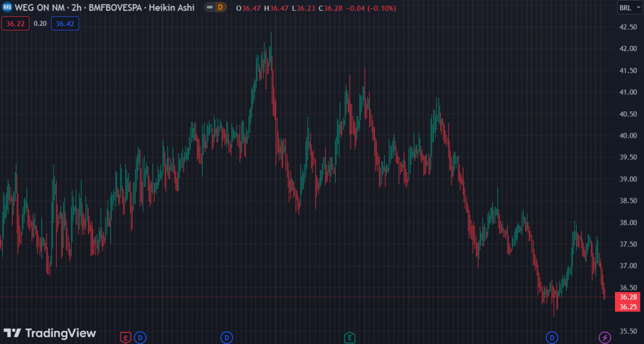644x344 pixels.
Task: Click the dividend D marker nearest the lightning icon
Action: point(552,338)
